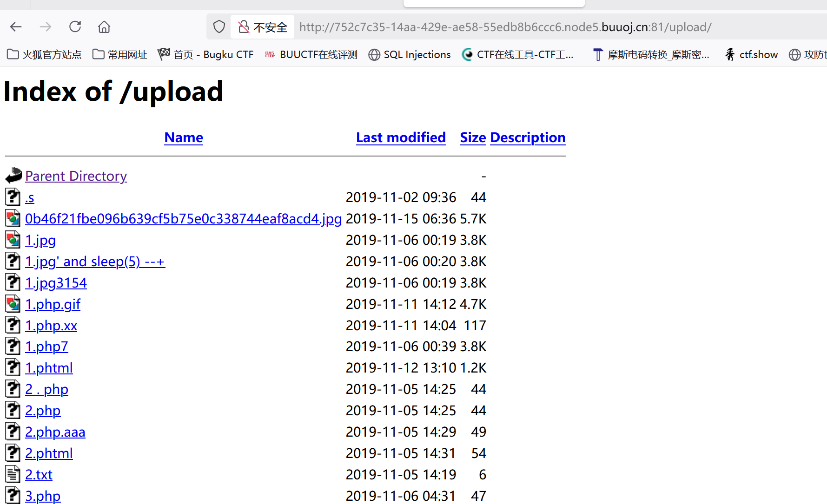This screenshot has width=827, height=504.
Task: Click the unknown-file icon beside 1.php7
Action: click(13, 346)
